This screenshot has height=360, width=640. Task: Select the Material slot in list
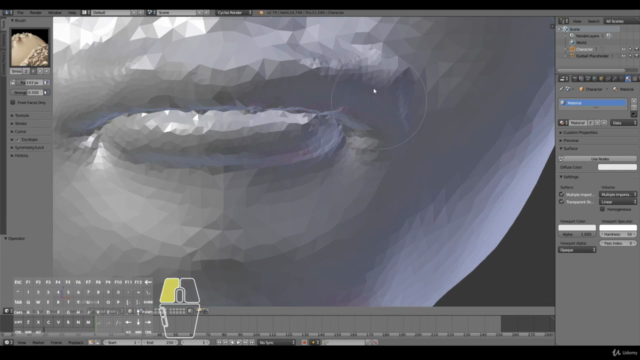[x=593, y=103]
